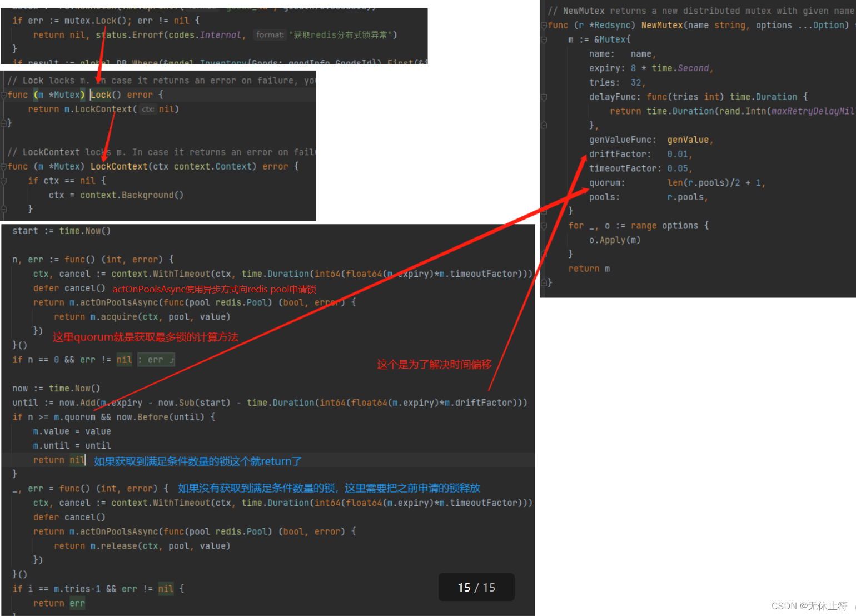The height and width of the screenshot is (616, 856).
Task: Expand the folded ': err' block after nil
Action: click(156, 360)
